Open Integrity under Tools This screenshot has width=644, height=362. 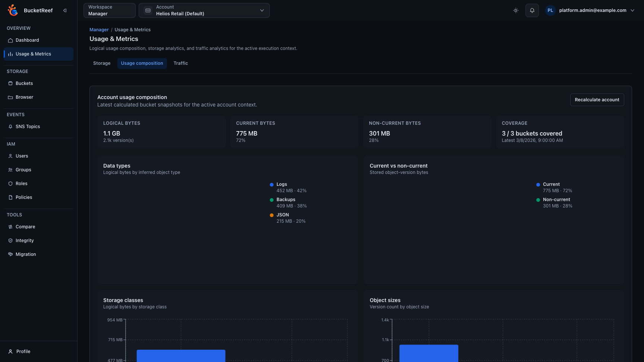tap(38, 241)
